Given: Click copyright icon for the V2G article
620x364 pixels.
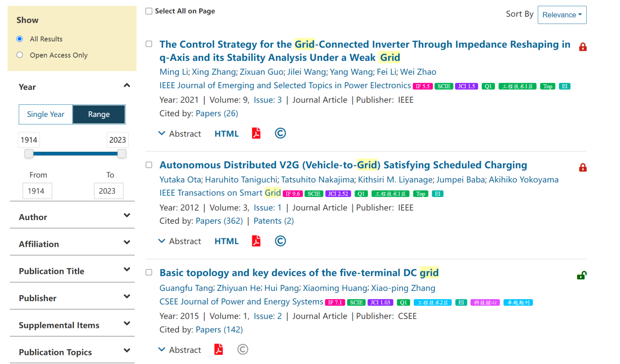Looking at the screenshot, I should (280, 241).
